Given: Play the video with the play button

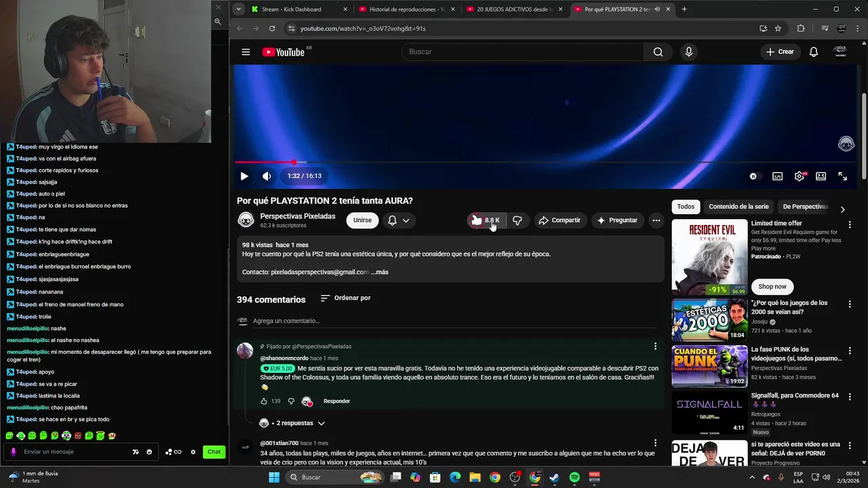Looking at the screenshot, I should (244, 176).
